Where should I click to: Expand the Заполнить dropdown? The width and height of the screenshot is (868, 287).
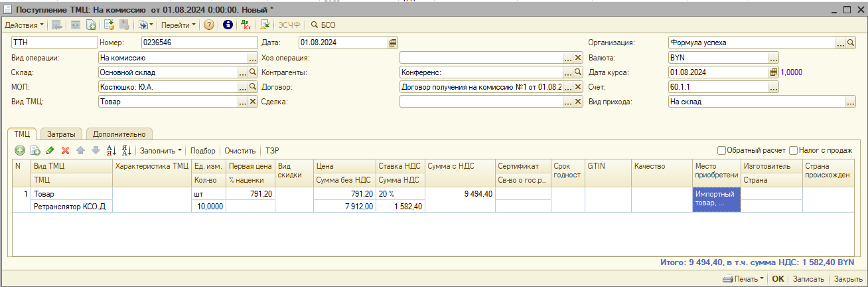(x=161, y=151)
